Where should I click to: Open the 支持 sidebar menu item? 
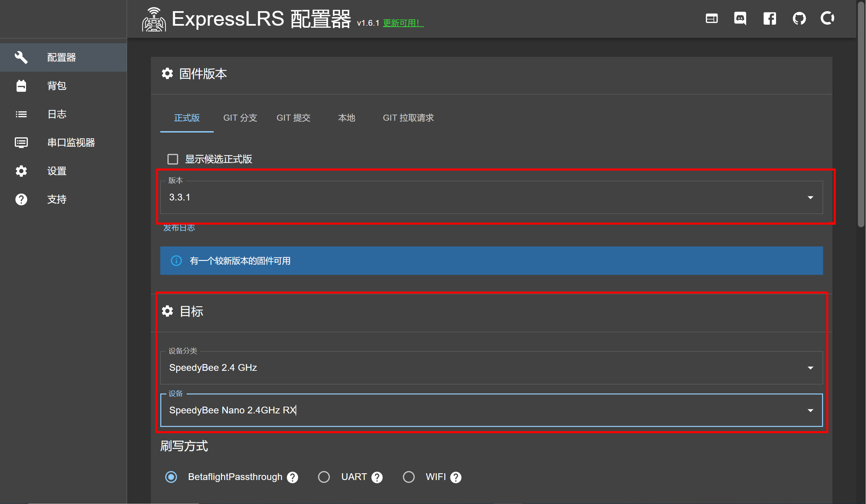point(64,200)
